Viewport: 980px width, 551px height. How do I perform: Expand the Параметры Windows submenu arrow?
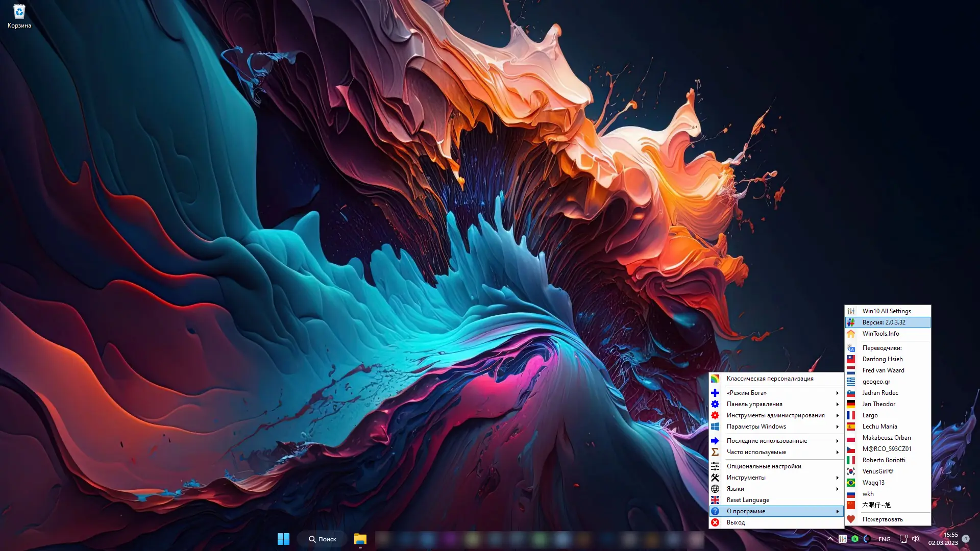(837, 427)
